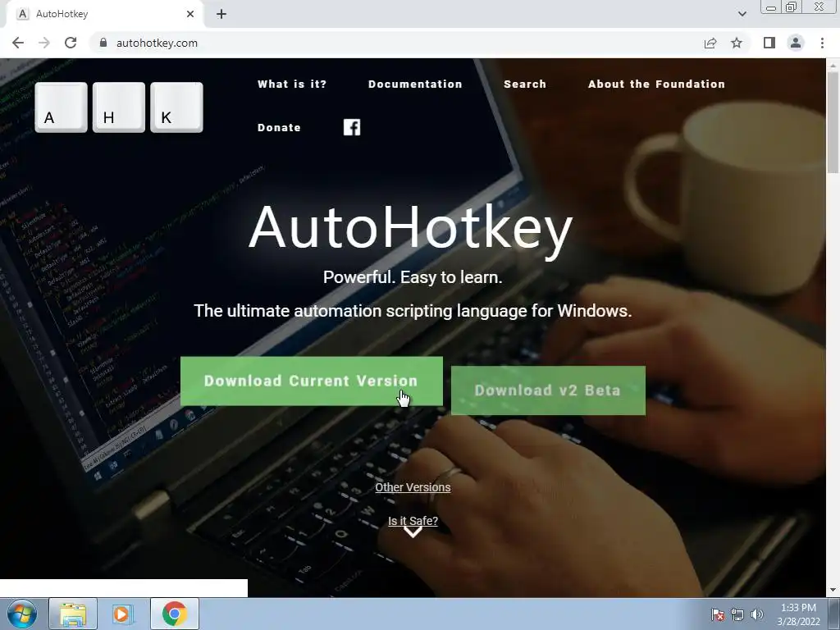Open Other Versions link

coord(413,487)
